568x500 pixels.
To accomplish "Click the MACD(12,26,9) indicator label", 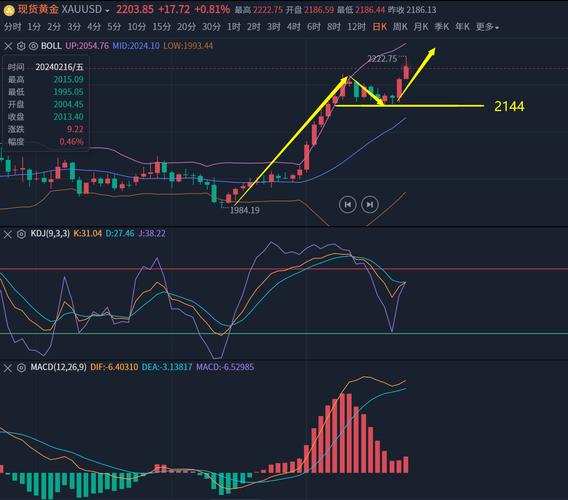I will point(58,367).
